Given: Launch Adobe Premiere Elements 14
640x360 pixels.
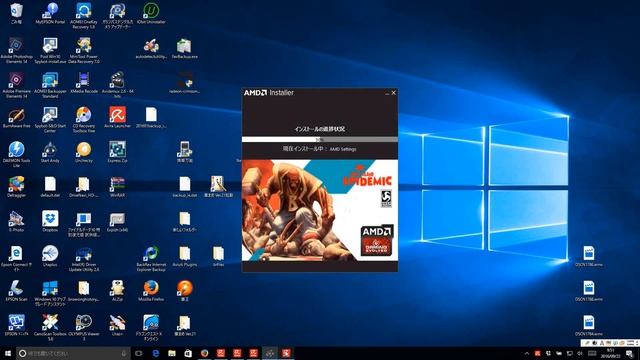Looking at the screenshot, I should 16,85.
